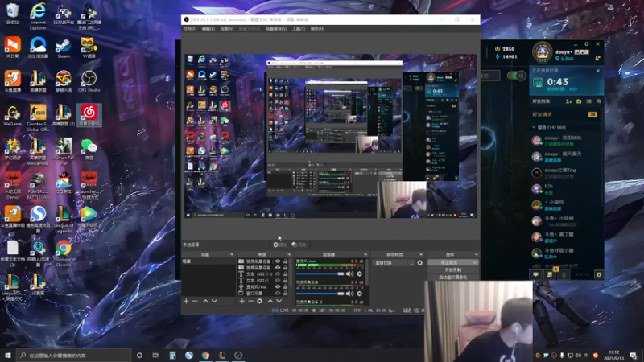Image resolution: width=644 pixels, height=362 pixels.
Task: Add a new scene in OBS Scenes panel
Action: (186, 301)
